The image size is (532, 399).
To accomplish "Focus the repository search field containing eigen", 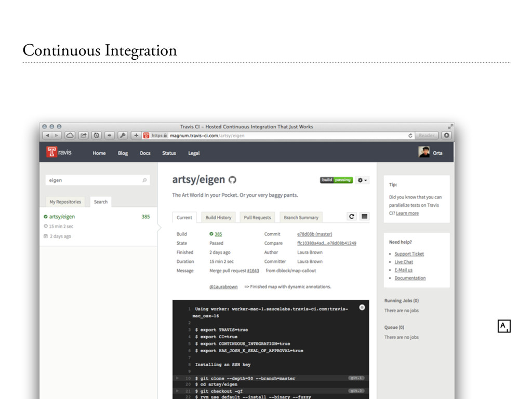I will [98, 180].
